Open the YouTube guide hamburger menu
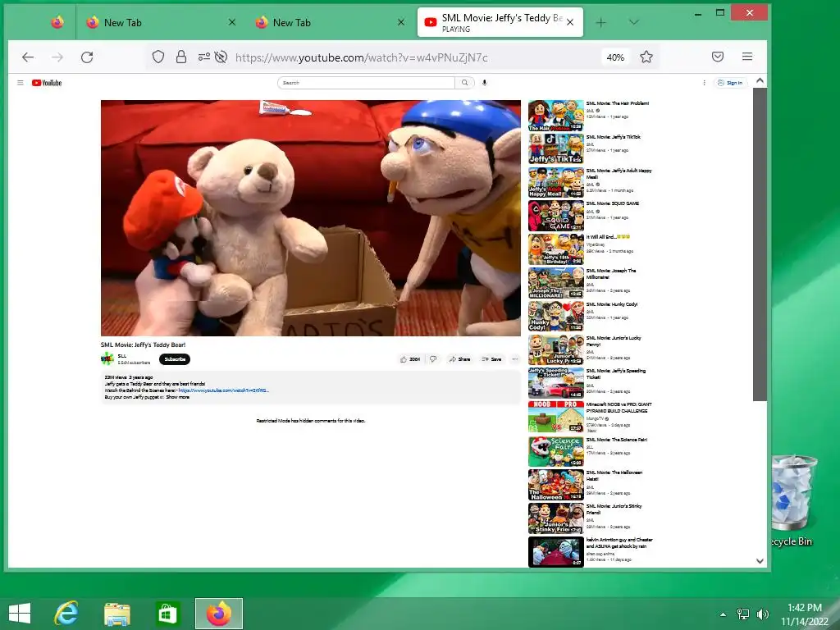 [21, 83]
